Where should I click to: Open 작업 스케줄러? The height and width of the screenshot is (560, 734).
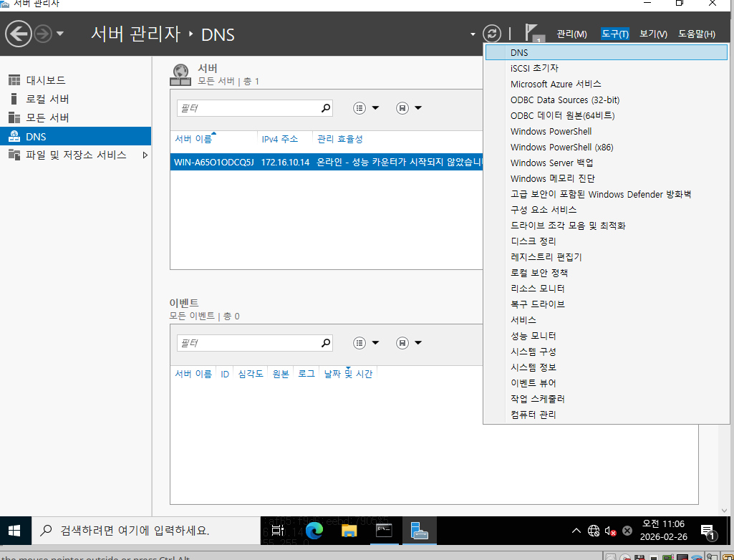point(607,399)
